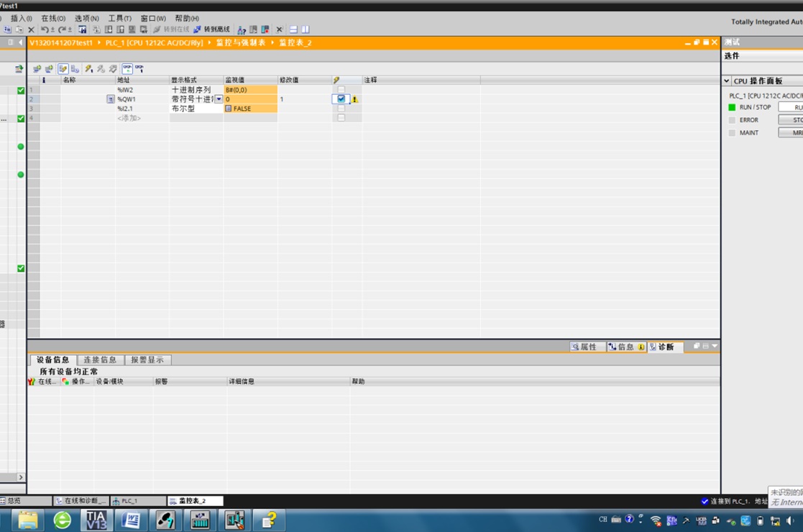Click the warning icon in the %QW1 row
Image resolution: width=803 pixels, height=532 pixels.
click(354, 99)
